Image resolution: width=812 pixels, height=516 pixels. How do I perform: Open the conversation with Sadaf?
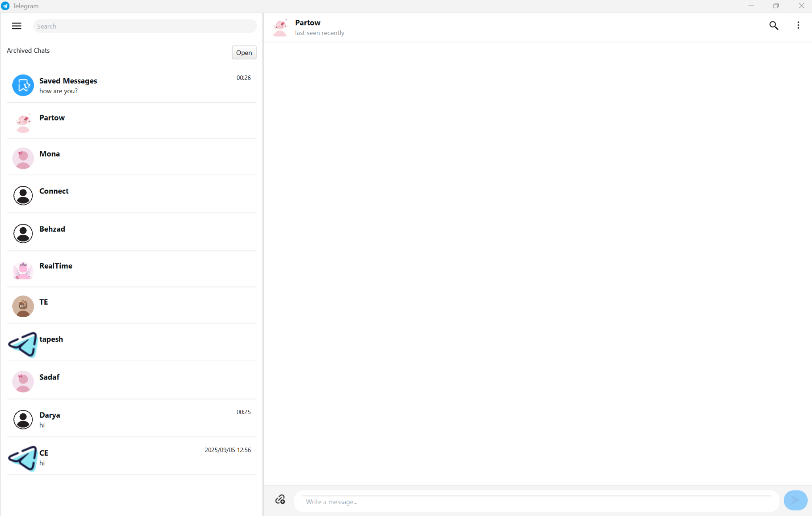click(x=132, y=380)
